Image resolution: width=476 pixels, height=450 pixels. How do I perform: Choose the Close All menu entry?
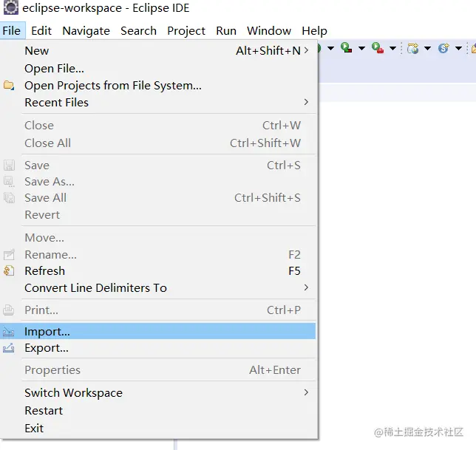(158, 143)
